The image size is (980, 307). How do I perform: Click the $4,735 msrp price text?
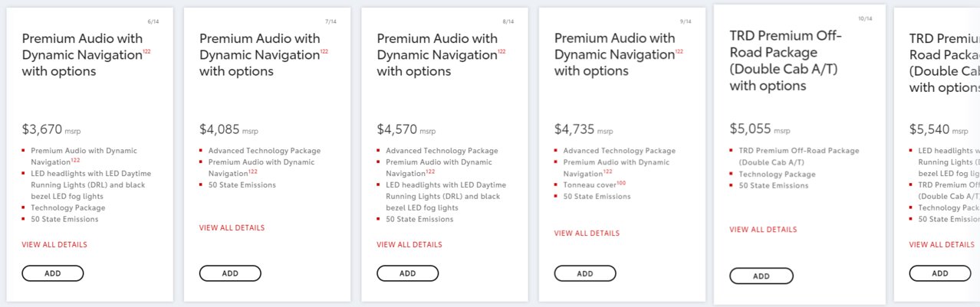(584, 129)
